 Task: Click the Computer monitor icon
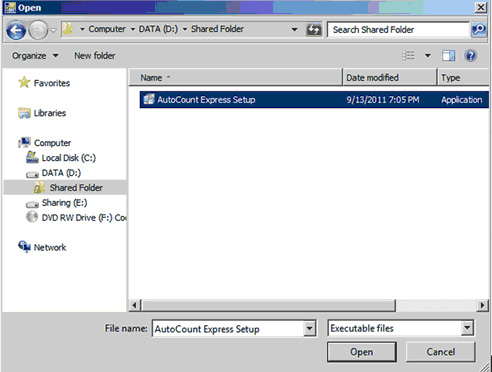click(x=24, y=142)
